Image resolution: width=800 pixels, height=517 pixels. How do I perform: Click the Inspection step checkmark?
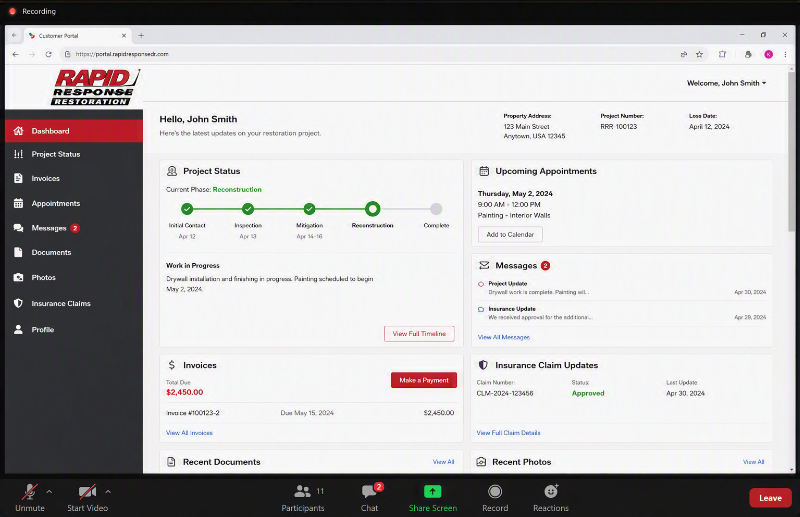tap(248, 209)
